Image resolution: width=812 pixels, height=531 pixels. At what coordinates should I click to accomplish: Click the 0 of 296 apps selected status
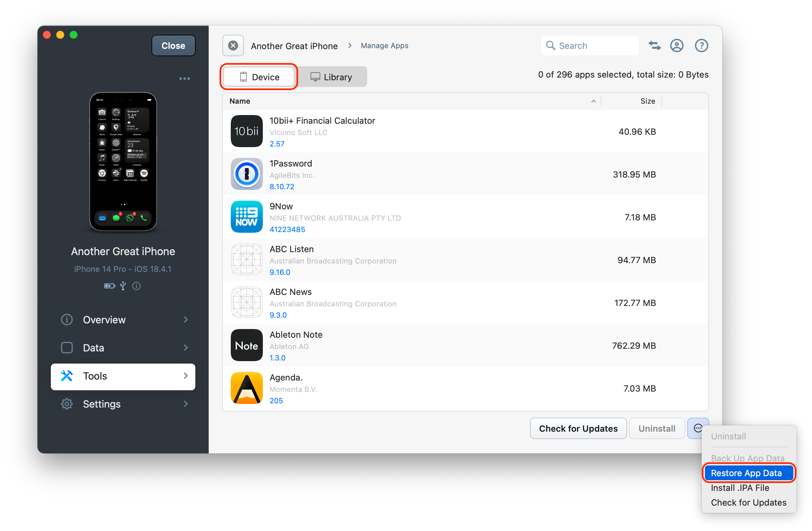623,75
